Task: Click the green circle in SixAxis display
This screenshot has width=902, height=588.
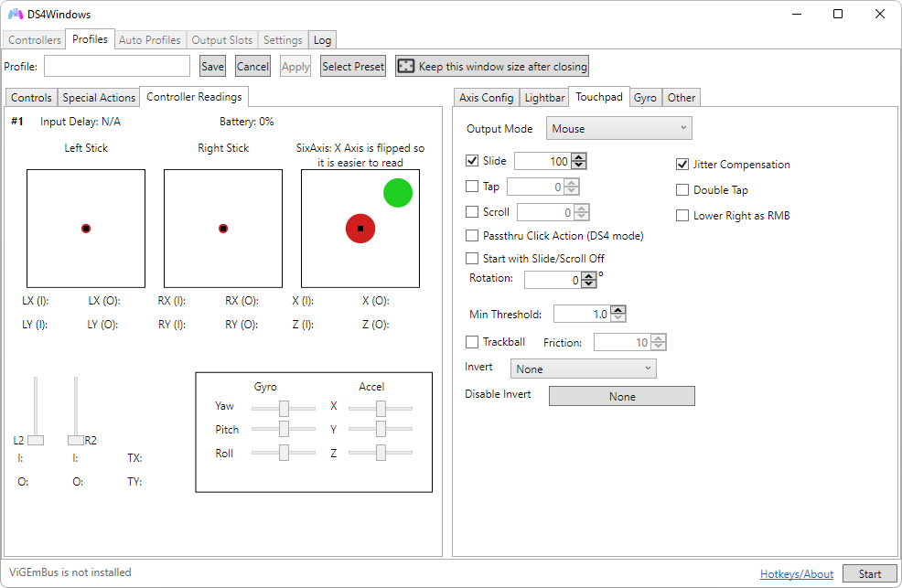Action: (x=398, y=193)
